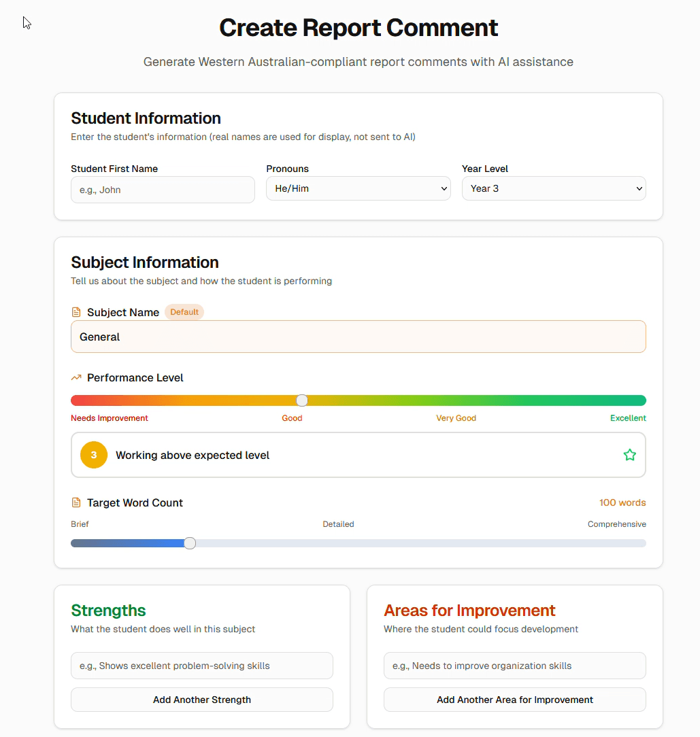Open the Year Level dropdown showing Year 3
Image resolution: width=700 pixels, height=737 pixels.
[553, 188]
